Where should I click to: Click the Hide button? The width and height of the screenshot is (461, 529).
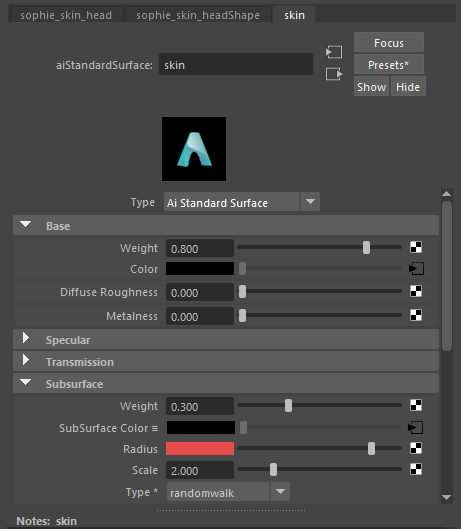pyautogui.click(x=408, y=86)
